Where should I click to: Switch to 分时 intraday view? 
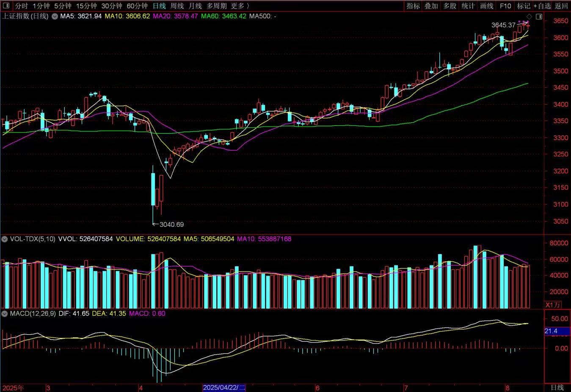click(21, 6)
